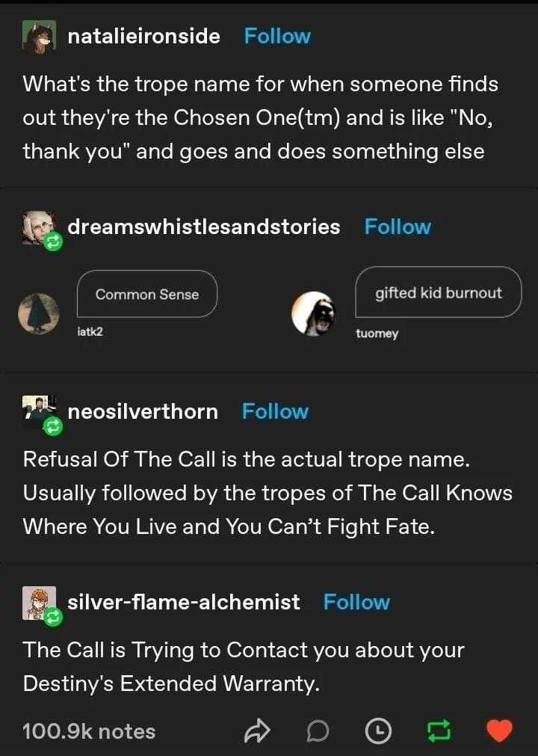Toggle the red heart like icon
Screen dimensions: 538x756
(x=499, y=731)
